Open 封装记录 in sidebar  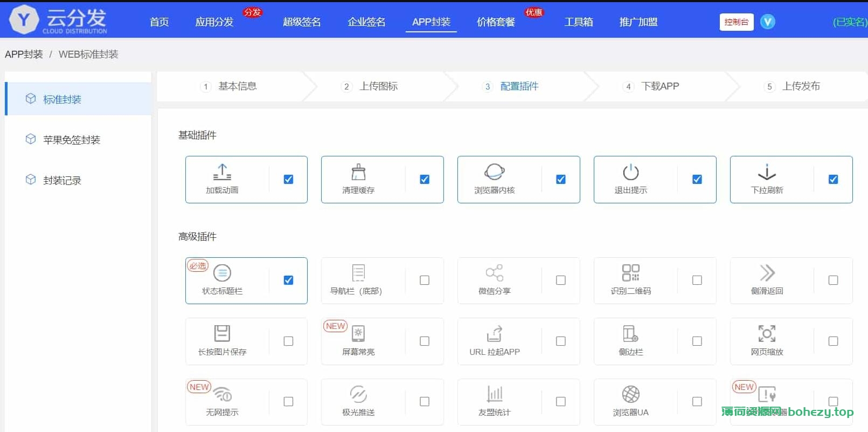click(x=78, y=180)
